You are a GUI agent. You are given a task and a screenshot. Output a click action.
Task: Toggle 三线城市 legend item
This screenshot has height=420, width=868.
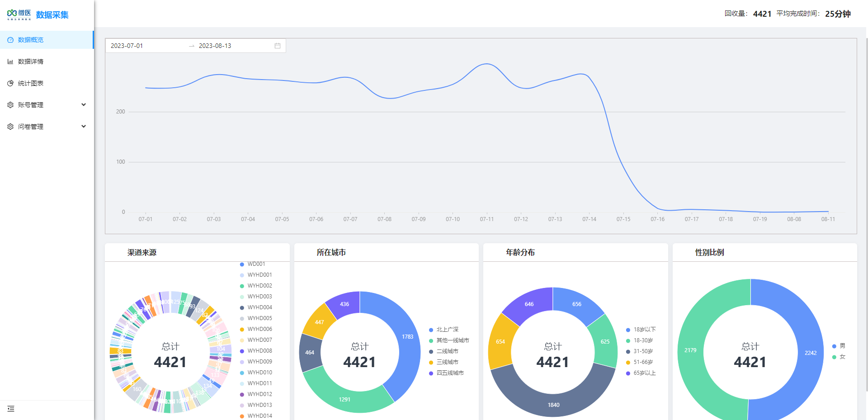[x=443, y=362]
